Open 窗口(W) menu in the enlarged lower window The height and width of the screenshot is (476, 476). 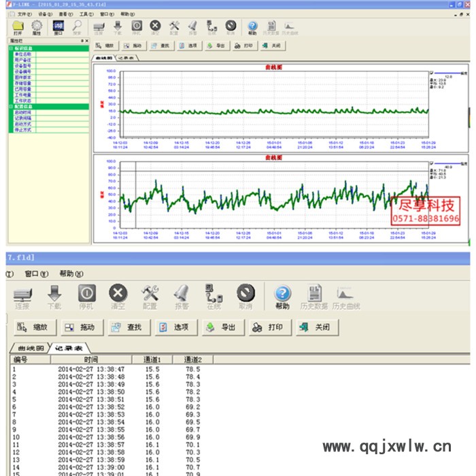coord(37,274)
